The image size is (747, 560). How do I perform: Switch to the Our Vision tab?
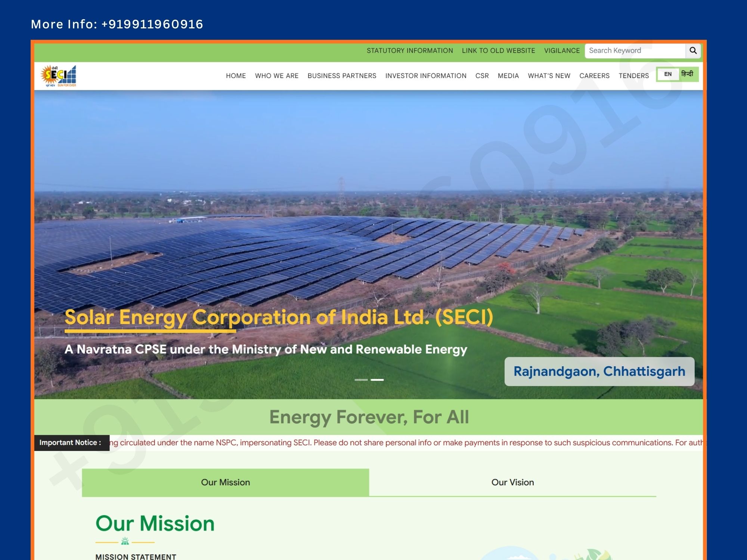click(512, 482)
